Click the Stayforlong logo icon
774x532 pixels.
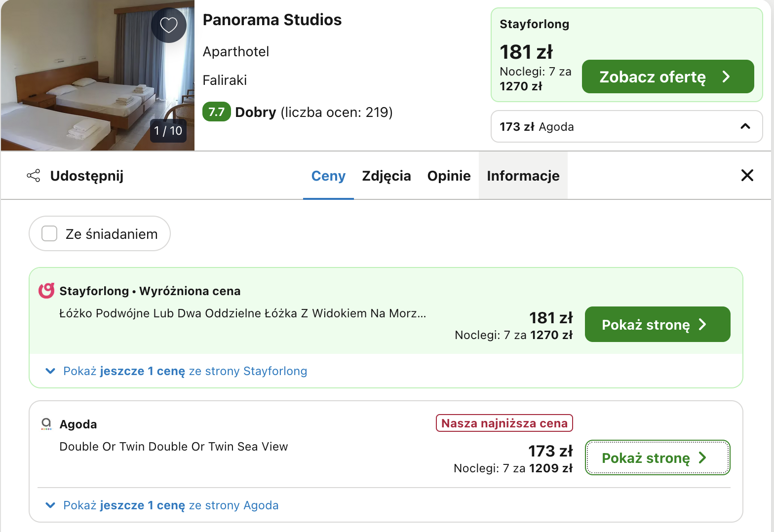tap(46, 291)
